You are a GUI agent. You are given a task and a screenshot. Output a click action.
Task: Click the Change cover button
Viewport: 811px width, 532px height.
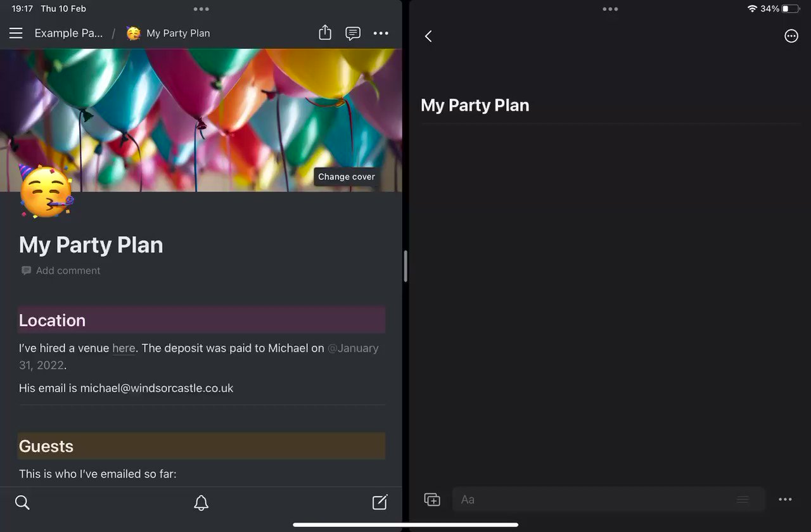coord(347,177)
